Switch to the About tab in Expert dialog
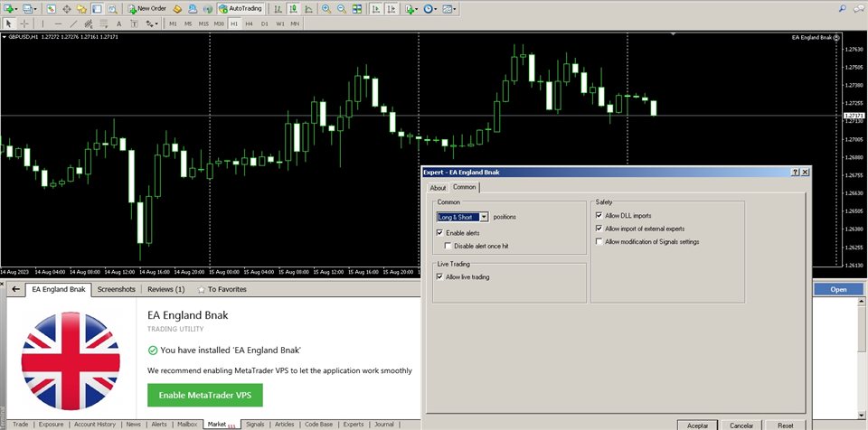The height and width of the screenshot is (430, 868). click(x=438, y=188)
